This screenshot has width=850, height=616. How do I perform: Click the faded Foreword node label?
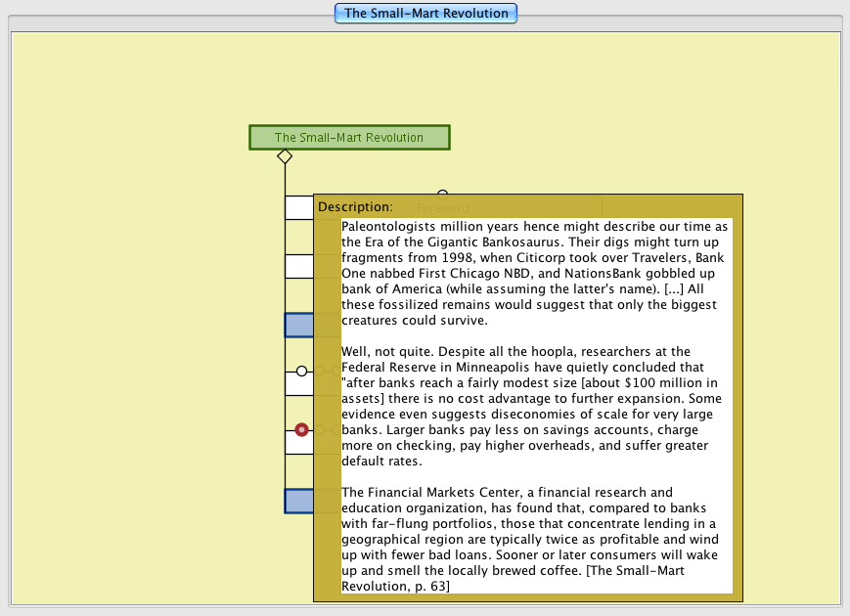(443, 207)
